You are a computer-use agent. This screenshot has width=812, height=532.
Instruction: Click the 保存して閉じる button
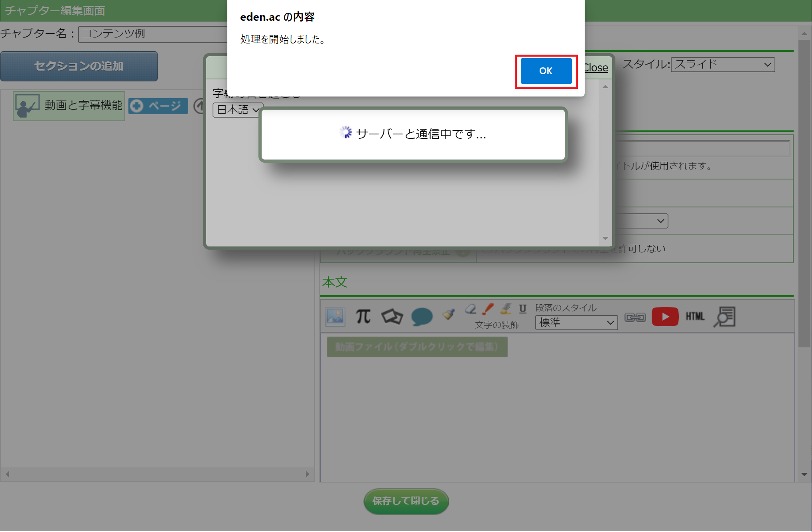pyautogui.click(x=406, y=501)
